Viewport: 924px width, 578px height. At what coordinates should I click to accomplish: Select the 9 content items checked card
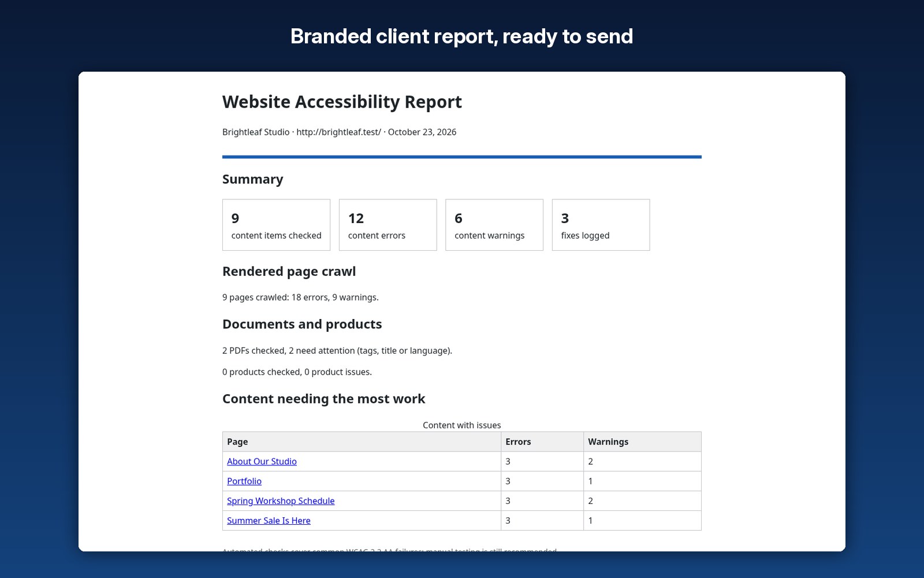tap(277, 225)
